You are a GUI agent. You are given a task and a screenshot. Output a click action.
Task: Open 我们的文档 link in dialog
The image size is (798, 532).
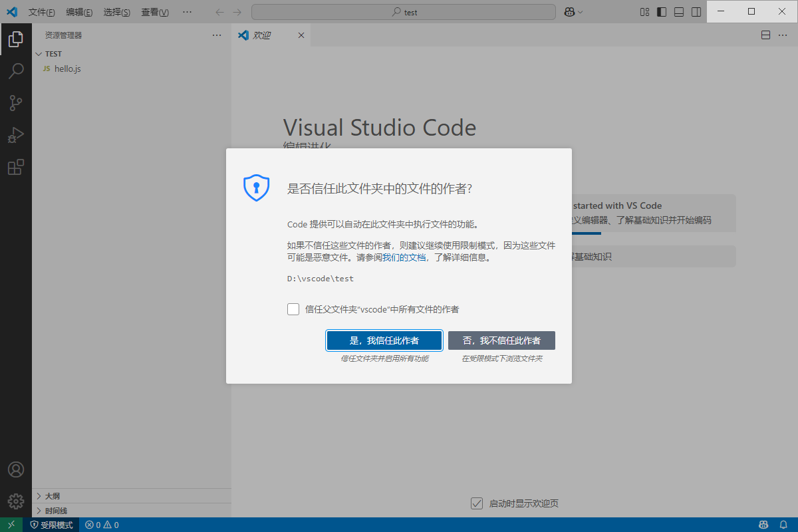click(404, 257)
